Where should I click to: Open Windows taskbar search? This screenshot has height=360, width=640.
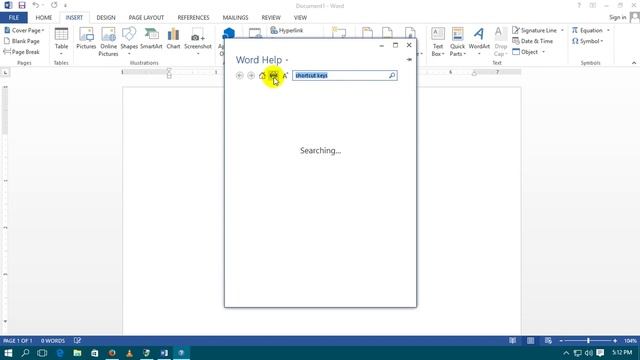pyautogui.click(x=25, y=353)
